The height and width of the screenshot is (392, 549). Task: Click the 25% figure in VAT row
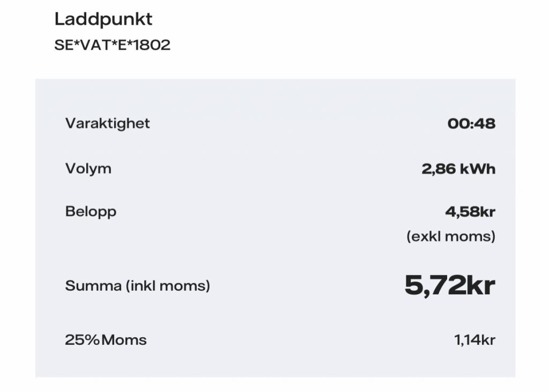pyautogui.click(x=82, y=340)
